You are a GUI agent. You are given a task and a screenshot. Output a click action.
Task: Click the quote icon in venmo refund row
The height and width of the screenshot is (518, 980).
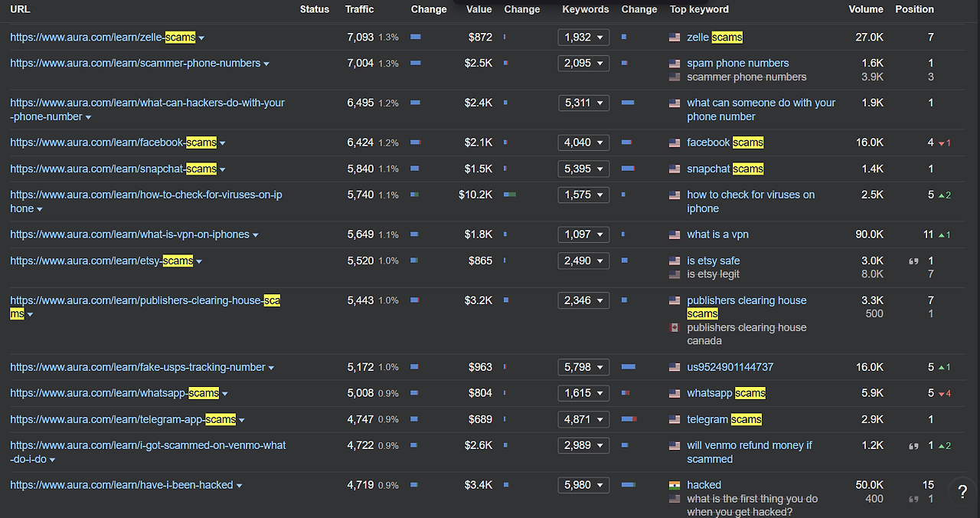(913, 446)
